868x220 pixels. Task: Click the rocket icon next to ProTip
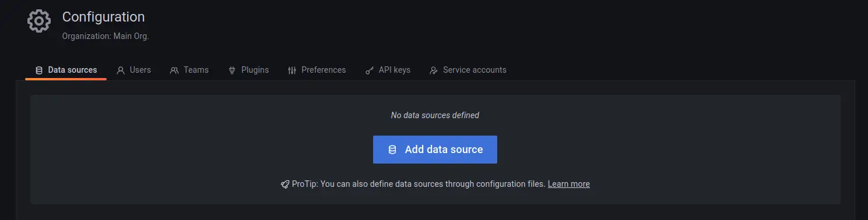[x=284, y=184]
